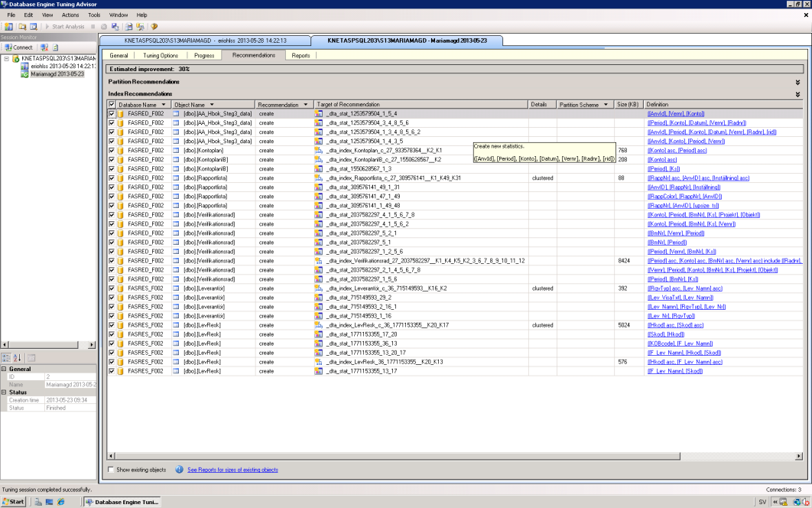Open definition link [AnvId], [Vernr], [Konto]
The height and width of the screenshot is (508, 812).
point(676,113)
